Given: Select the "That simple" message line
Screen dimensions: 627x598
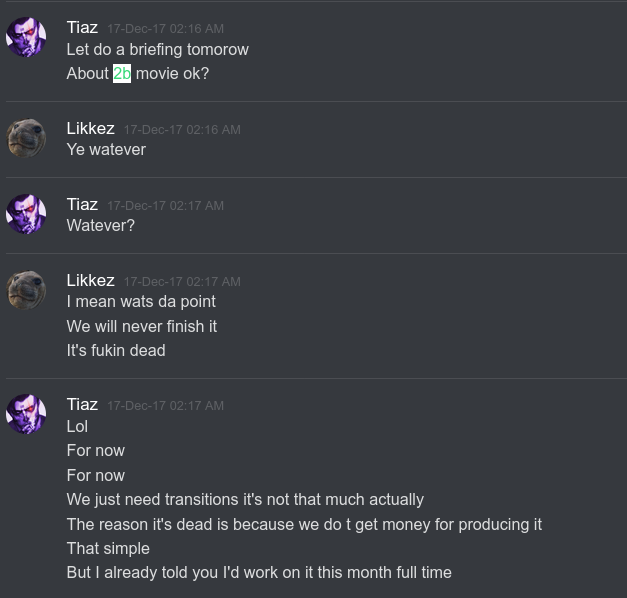Looking at the screenshot, I should (x=108, y=548).
